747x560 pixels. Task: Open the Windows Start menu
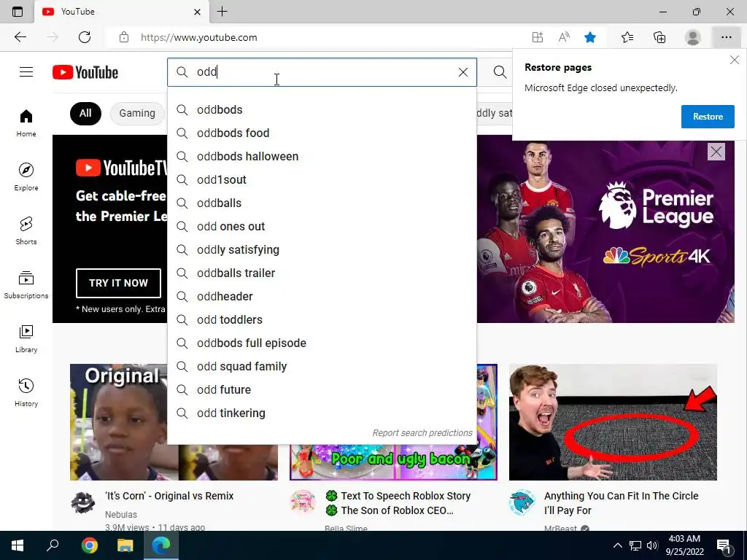[x=18, y=545]
